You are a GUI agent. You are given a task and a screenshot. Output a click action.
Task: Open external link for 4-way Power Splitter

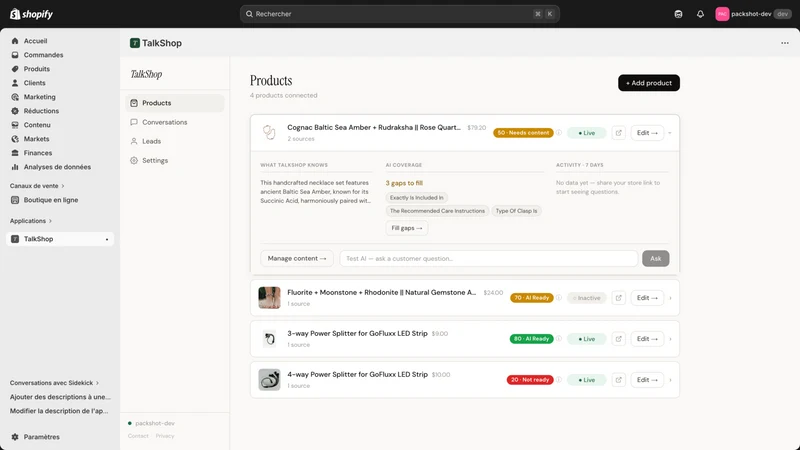[618, 380]
